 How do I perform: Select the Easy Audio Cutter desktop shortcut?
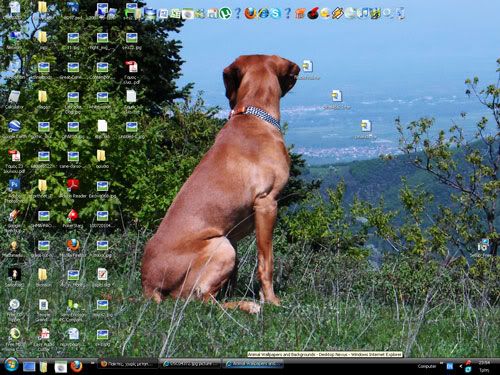[x=43, y=339]
